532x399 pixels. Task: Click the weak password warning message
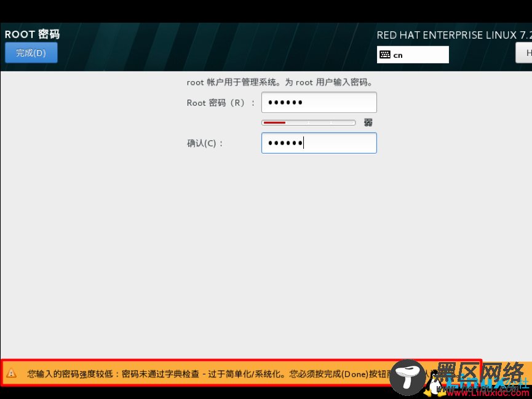tap(207, 374)
